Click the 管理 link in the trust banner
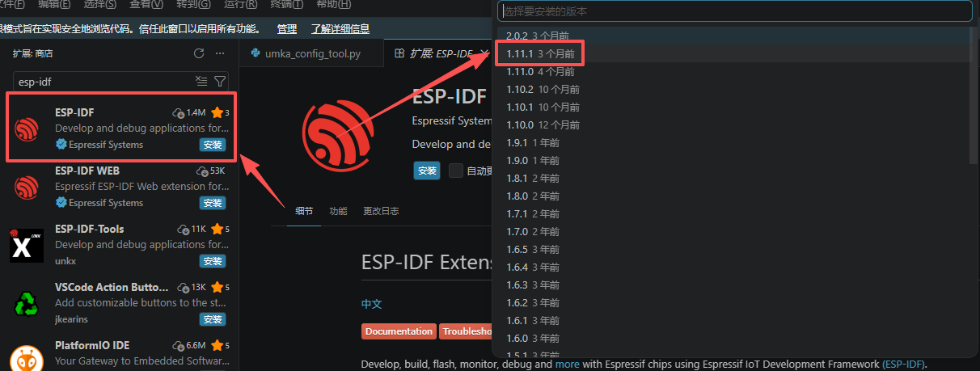Viewport: 980px width, 371px height. pyautogui.click(x=287, y=29)
